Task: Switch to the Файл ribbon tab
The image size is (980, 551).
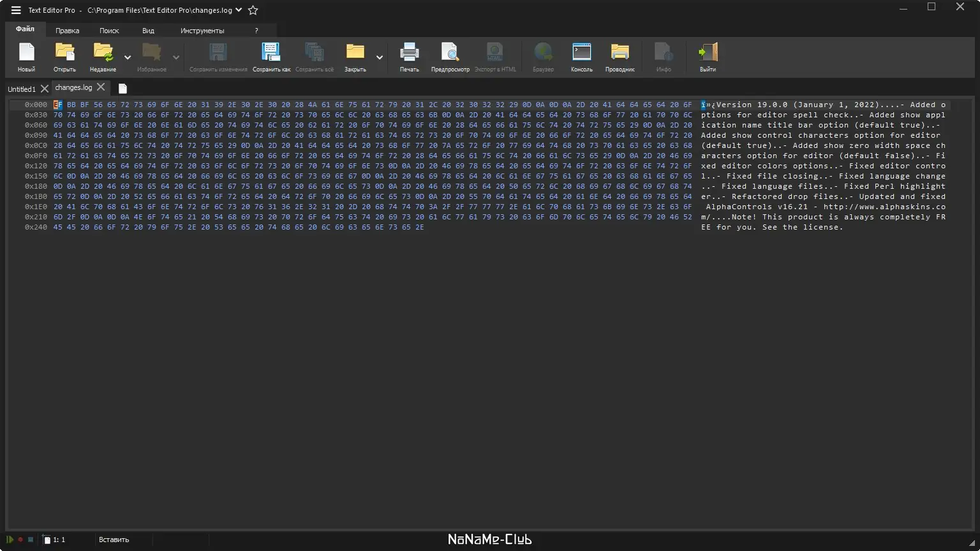Action: [x=26, y=29]
